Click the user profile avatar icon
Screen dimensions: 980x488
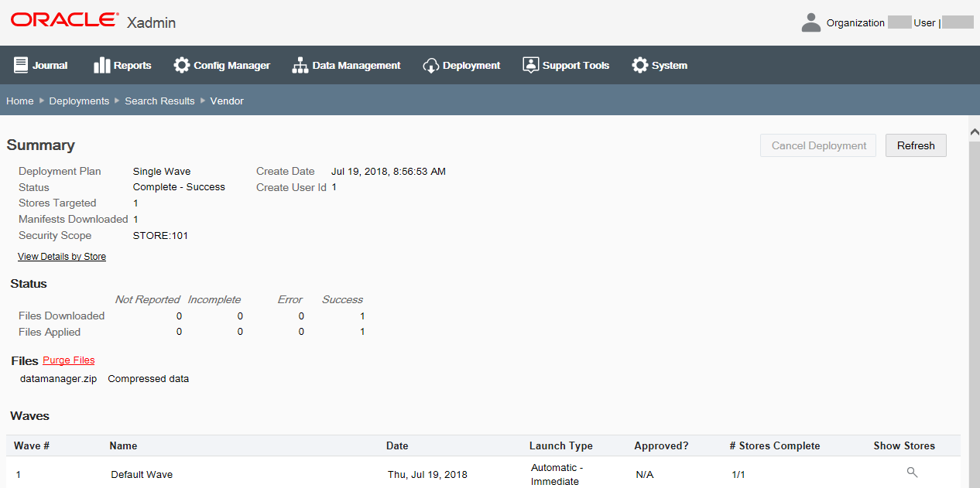pyautogui.click(x=810, y=22)
